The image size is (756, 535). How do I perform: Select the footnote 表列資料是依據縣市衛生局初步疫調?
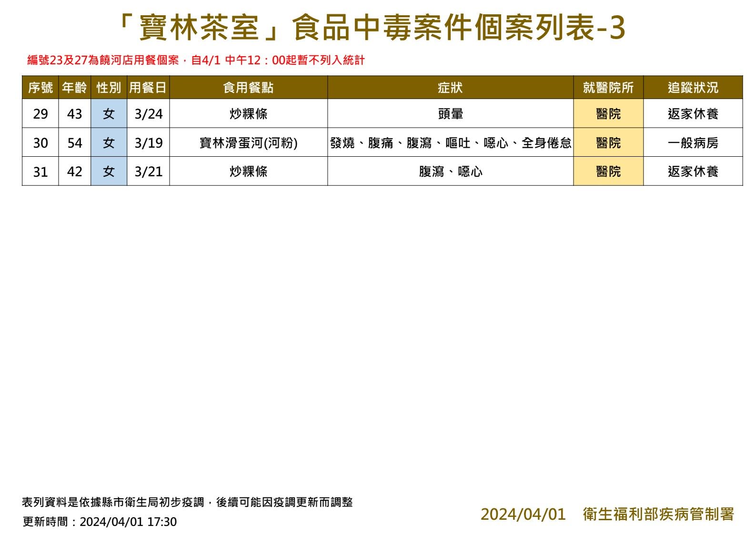click(x=187, y=502)
